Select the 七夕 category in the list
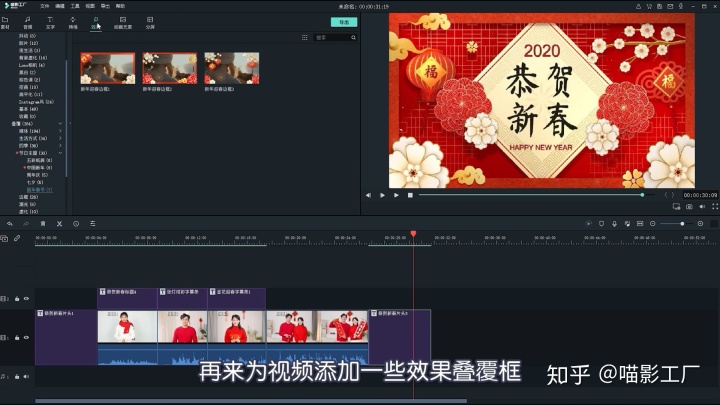 point(34,182)
